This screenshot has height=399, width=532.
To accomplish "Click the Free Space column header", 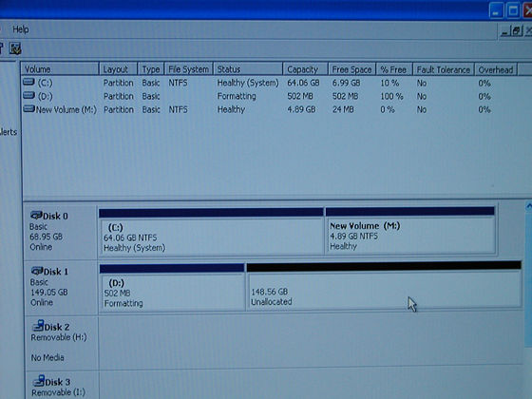I will (351, 69).
